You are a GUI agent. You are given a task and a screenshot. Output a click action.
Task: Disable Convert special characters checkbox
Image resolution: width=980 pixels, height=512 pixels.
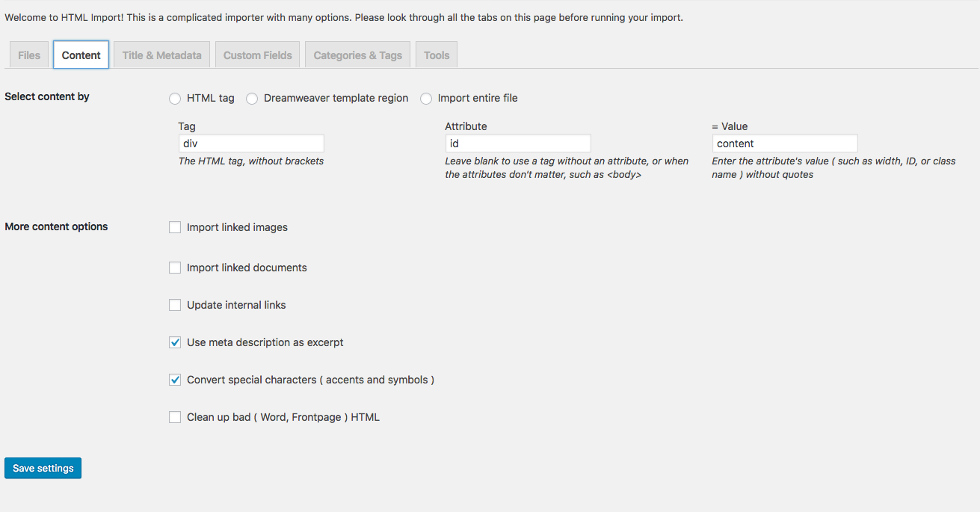tap(175, 380)
